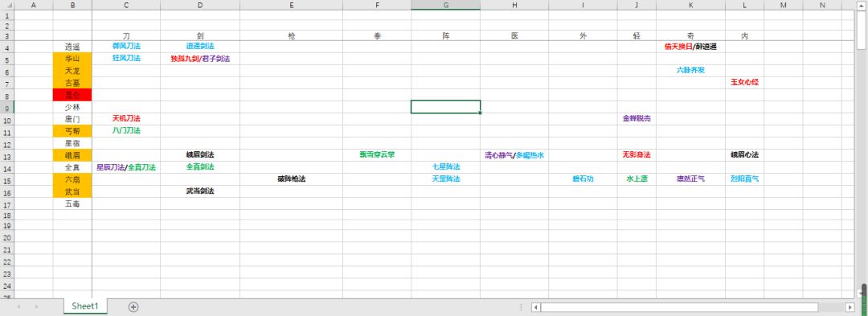Image resolution: width=868 pixels, height=316 pixels.
Task: Select the 金蝉脱壳 cell
Action: click(637, 118)
